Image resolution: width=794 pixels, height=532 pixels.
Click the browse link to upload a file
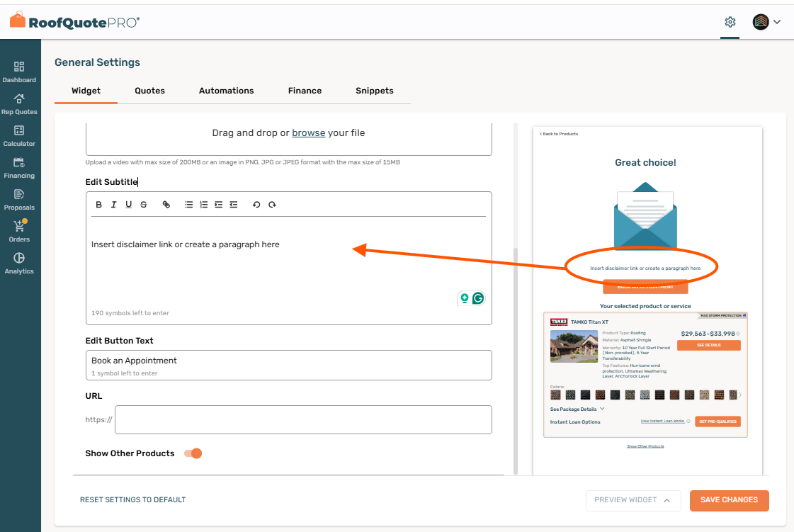(x=308, y=132)
